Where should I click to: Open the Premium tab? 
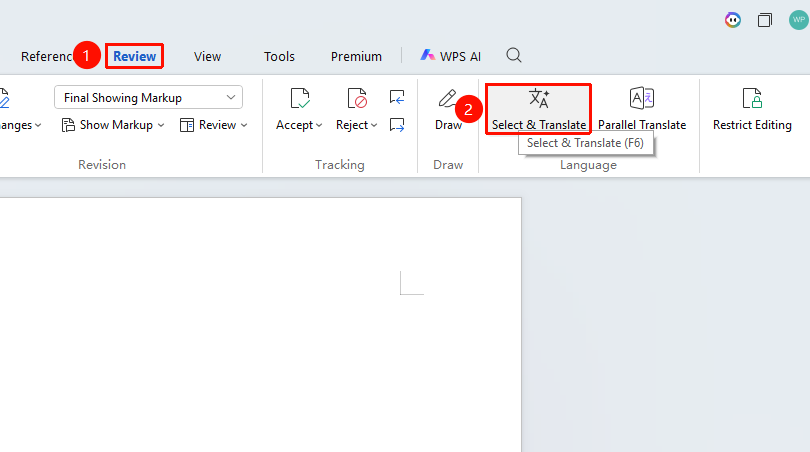(x=356, y=56)
